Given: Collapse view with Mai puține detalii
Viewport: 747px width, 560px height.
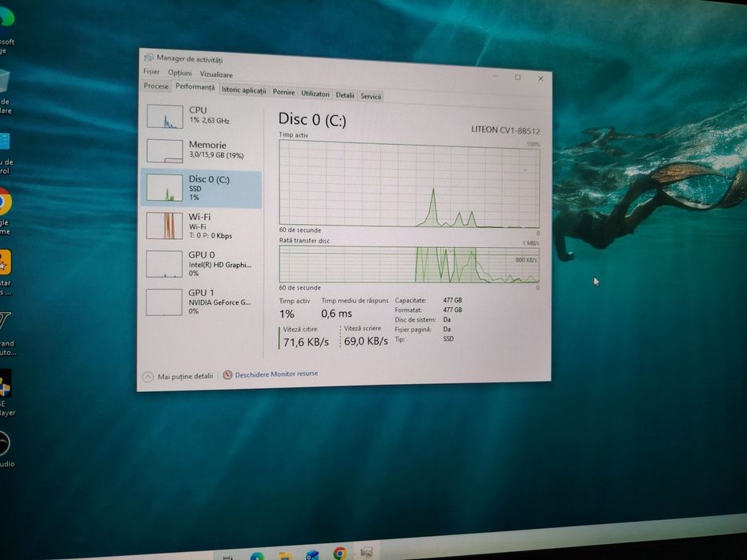Looking at the screenshot, I should [179, 376].
